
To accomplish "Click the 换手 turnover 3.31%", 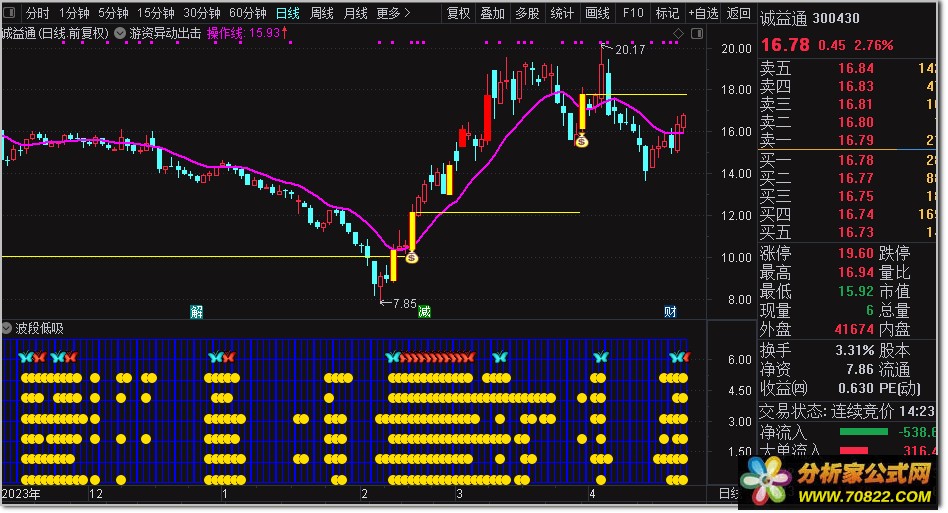I will click(x=854, y=350).
